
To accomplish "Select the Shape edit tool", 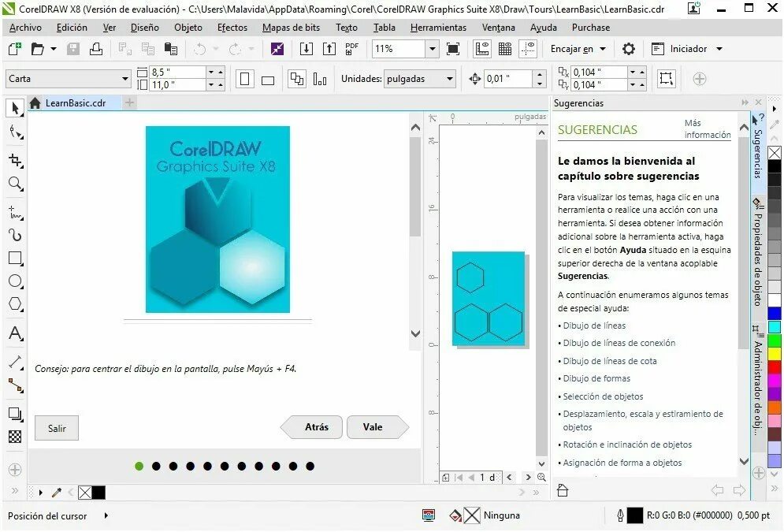I will click(x=16, y=133).
